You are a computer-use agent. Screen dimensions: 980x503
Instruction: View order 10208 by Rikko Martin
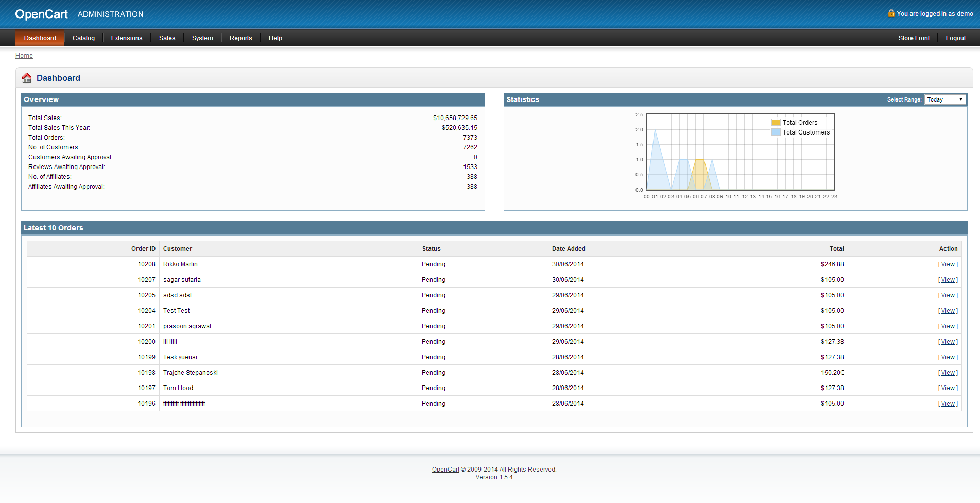[x=948, y=264]
